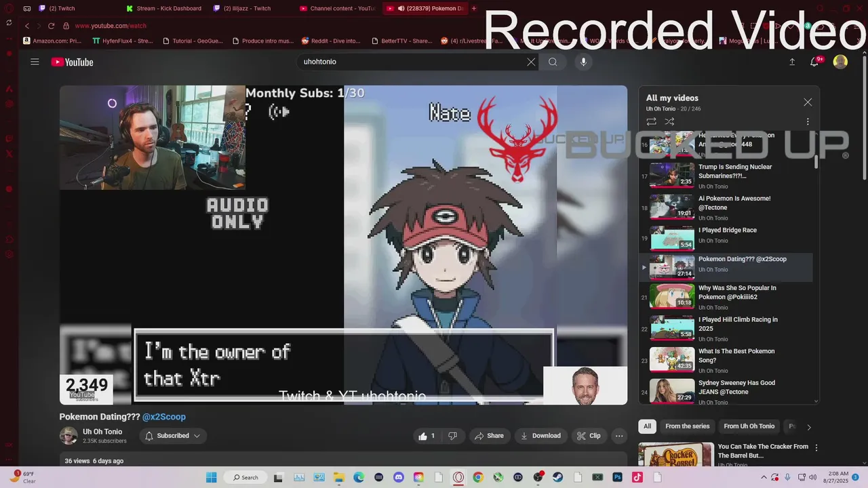Select the All filter chip
This screenshot has width=868, height=488.
coord(648,426)
